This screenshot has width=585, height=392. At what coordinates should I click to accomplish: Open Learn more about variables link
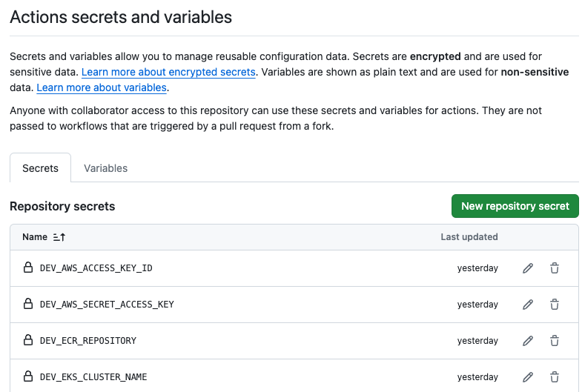[x=102, y=87]
